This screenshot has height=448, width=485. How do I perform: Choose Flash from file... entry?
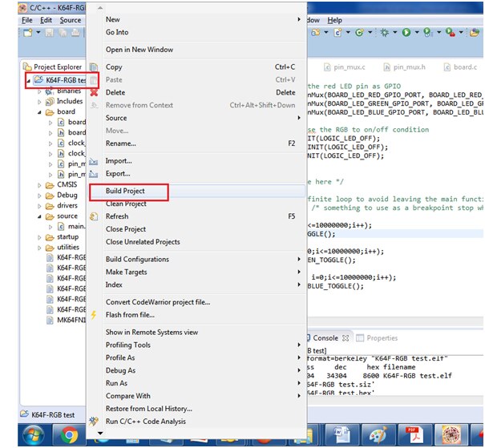click(x=196, y=315)
